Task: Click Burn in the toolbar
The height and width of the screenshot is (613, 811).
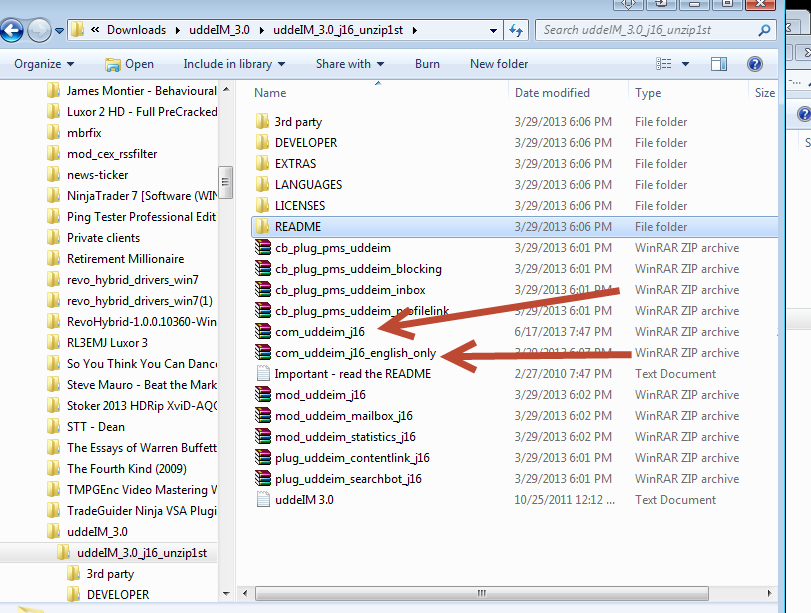Action: (427, 64)
